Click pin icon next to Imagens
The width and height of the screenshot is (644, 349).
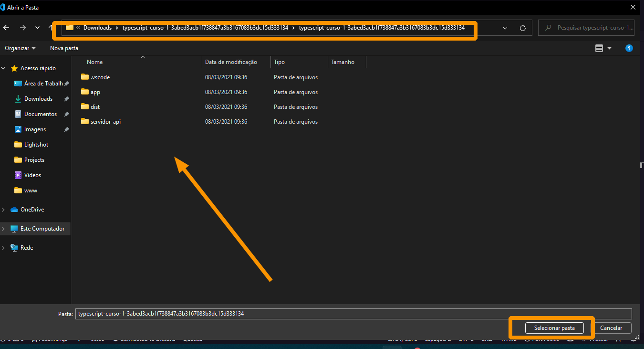[x=67, y=129]
